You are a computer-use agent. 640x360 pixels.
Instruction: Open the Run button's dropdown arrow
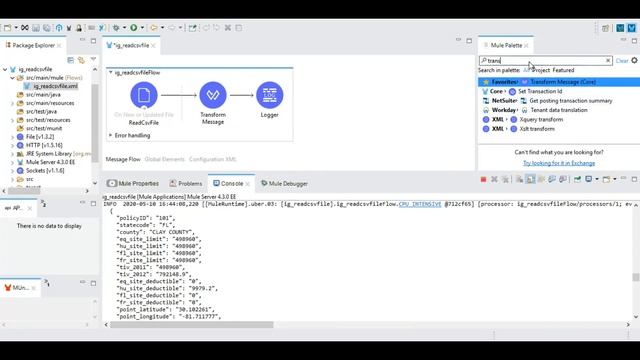click(x=142, y=28)
